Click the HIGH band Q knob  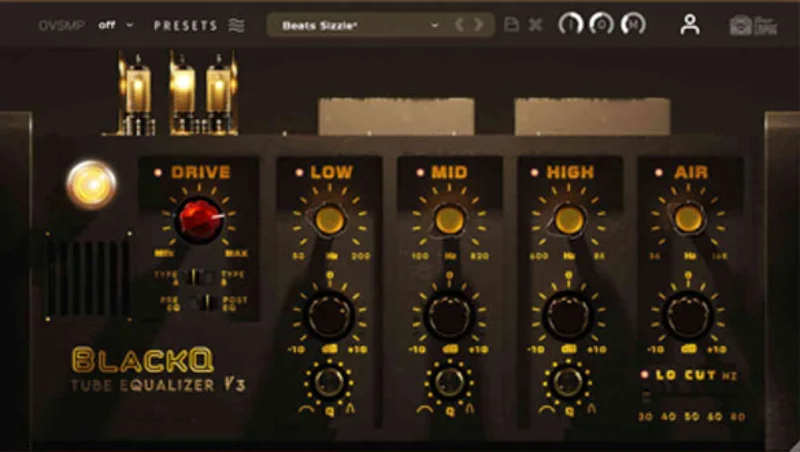(568, 383)
